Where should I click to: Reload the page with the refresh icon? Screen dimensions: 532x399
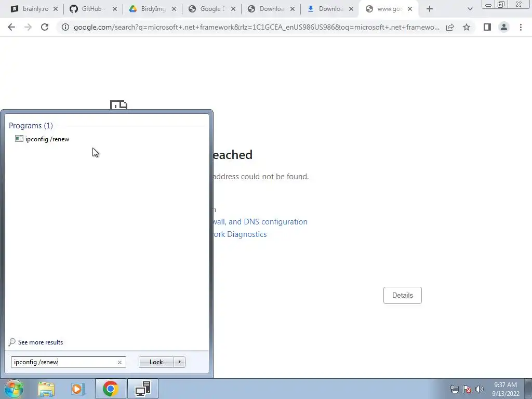click(x=45, y=27)
